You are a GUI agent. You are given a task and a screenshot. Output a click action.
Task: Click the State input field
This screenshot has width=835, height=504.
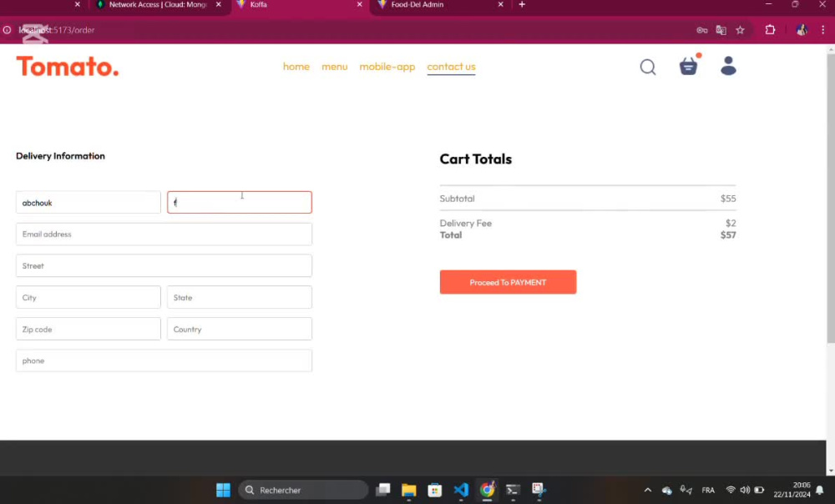(240, 298)
